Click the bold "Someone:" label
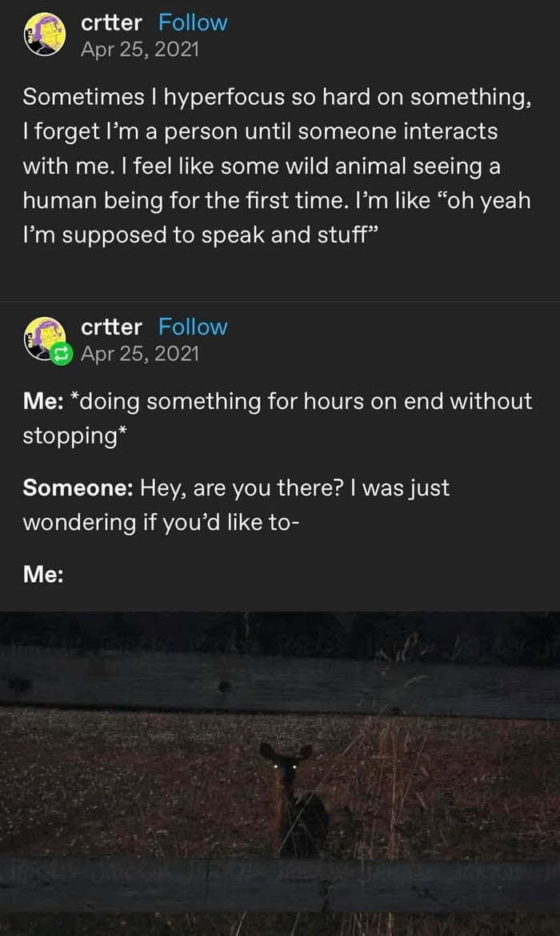This screenshot has height=936, width=560. tap(78, 487)
